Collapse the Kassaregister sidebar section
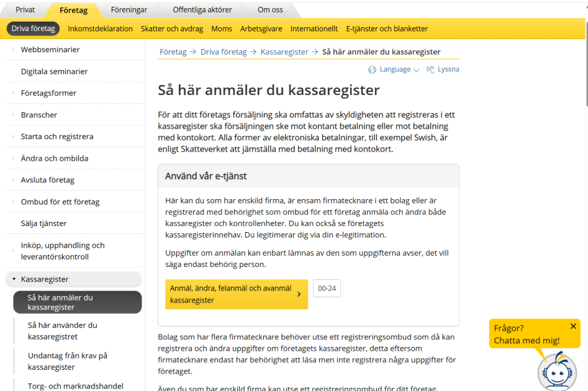This screenshot has height=391, width=588. pyautogui.click(x=14, y=279)
